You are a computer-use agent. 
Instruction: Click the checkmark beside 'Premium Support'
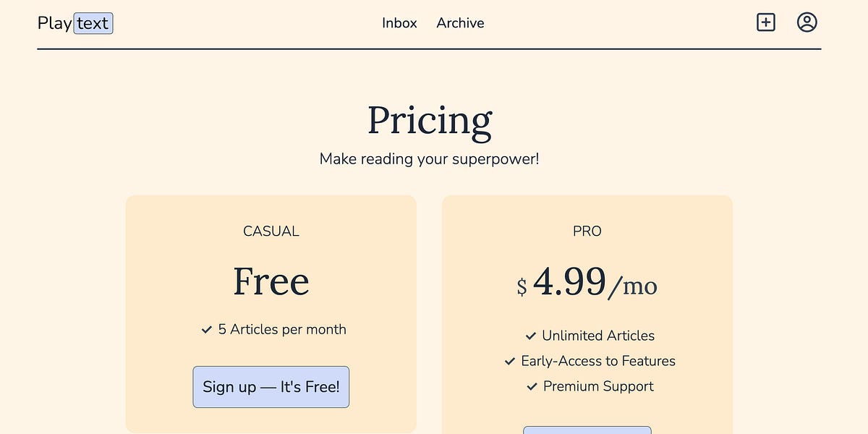click(530, 386)
